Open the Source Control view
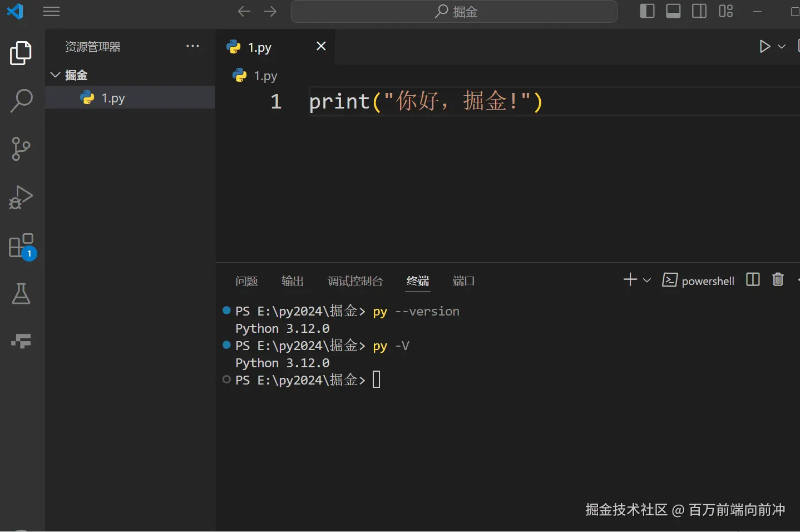Image resolution: width=800 pixels, height=532 pixels. click(21, 149)
